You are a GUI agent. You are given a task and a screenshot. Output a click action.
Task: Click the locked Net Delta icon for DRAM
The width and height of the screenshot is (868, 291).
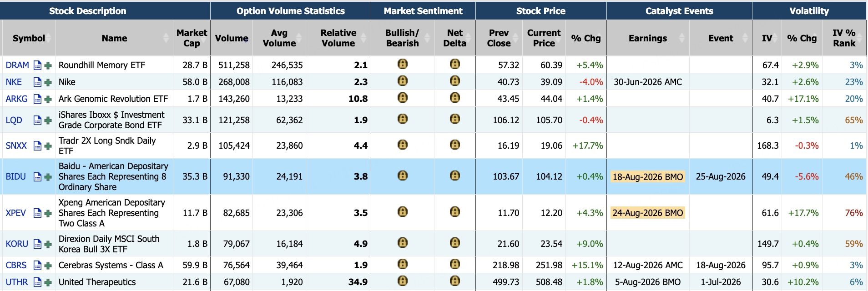point(455,64)
